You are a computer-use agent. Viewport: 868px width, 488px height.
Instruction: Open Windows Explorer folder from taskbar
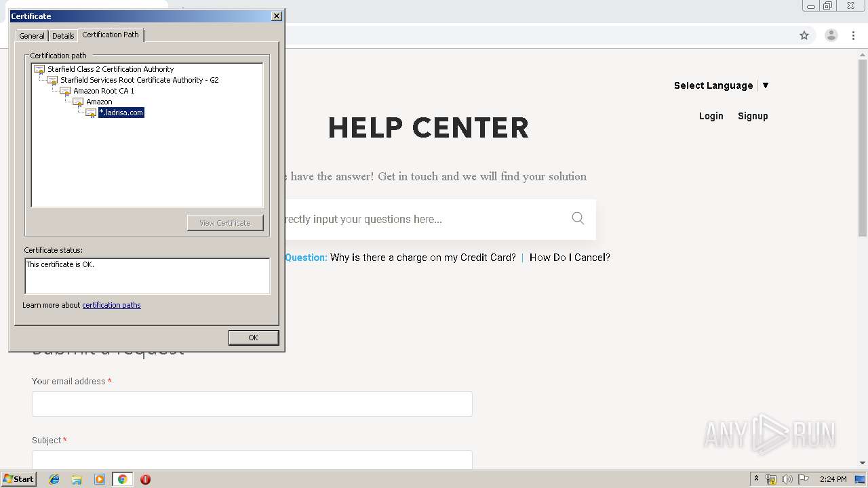point(77,479)
